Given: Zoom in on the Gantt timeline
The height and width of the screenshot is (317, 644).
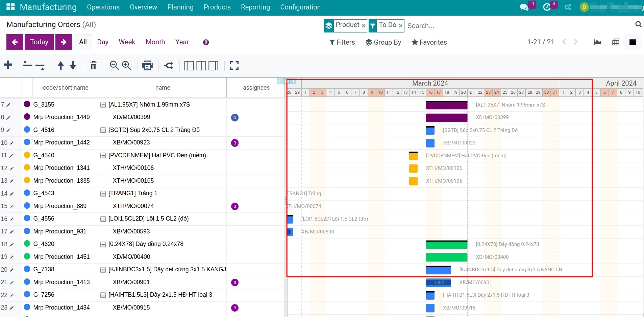Looking at the screenshot, I should pyautogui.click(x=126, y=65).
